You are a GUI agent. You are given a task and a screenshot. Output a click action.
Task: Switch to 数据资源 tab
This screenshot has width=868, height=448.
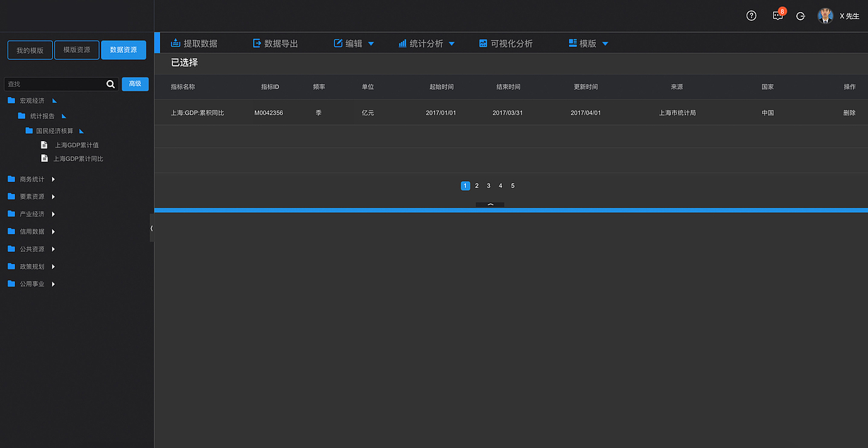pos(123,50)
